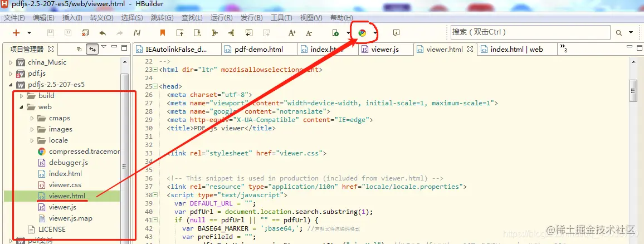Close the viewer.html editor tab
The height and width of the screenshot is (244, 644).
coord(470,49)
